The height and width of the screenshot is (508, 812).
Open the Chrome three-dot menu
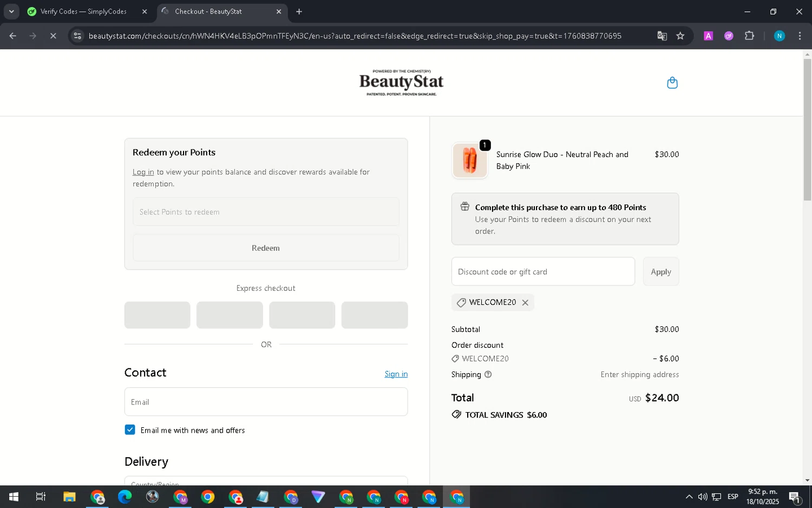[800, 36]
